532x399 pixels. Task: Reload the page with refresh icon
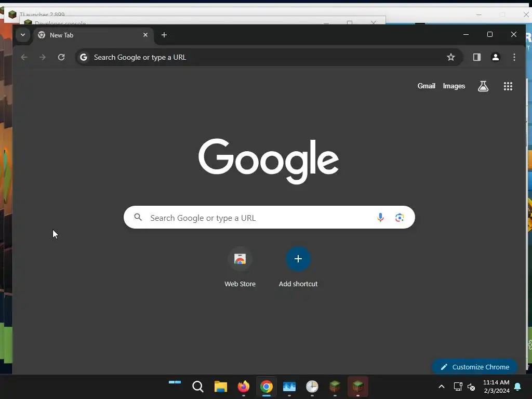(61, 57)
